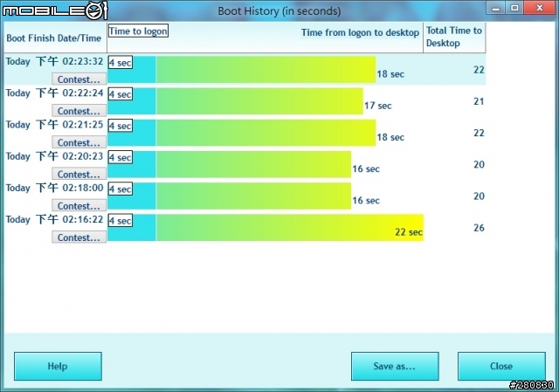This screenshot has height=392, width=559.
Task: Click the Boot History window title bar
Action: [279, 11]
